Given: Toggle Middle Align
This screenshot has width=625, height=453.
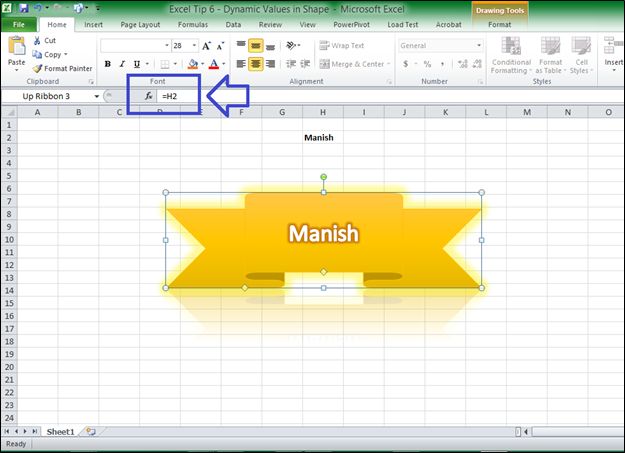Looking at the screenshot, I should click(x=256, y=45).
